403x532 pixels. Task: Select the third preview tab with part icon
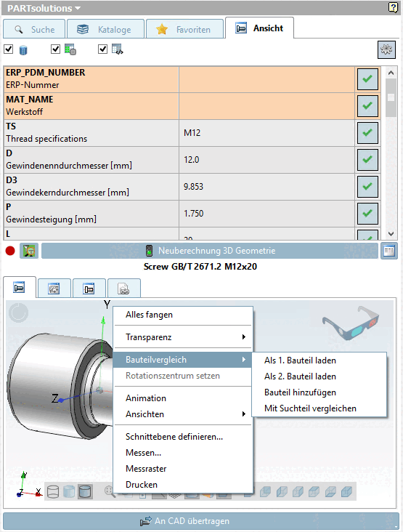[89, 289]
